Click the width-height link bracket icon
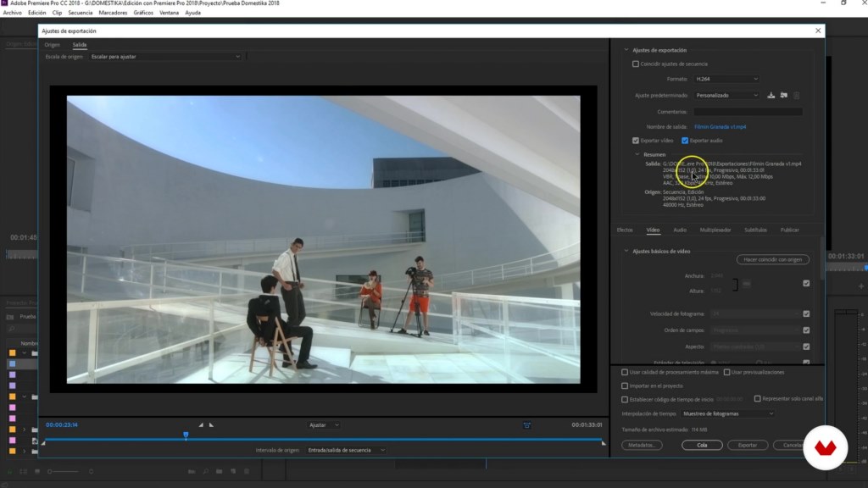The height and width of the screenshot is (488, 868). tap(735, 284)
